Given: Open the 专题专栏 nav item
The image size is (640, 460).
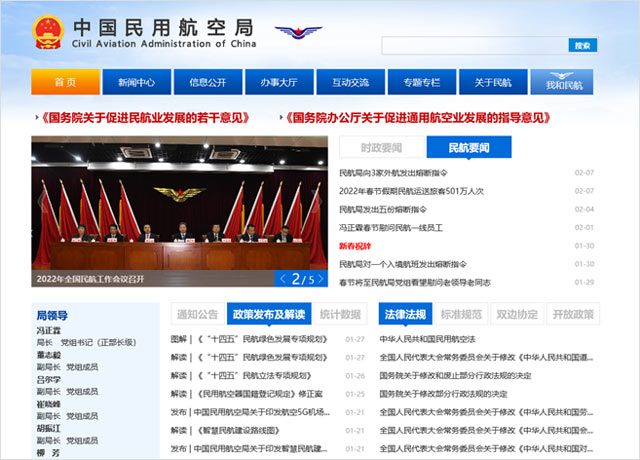Looking at the screenshot, I should point(422,82).
